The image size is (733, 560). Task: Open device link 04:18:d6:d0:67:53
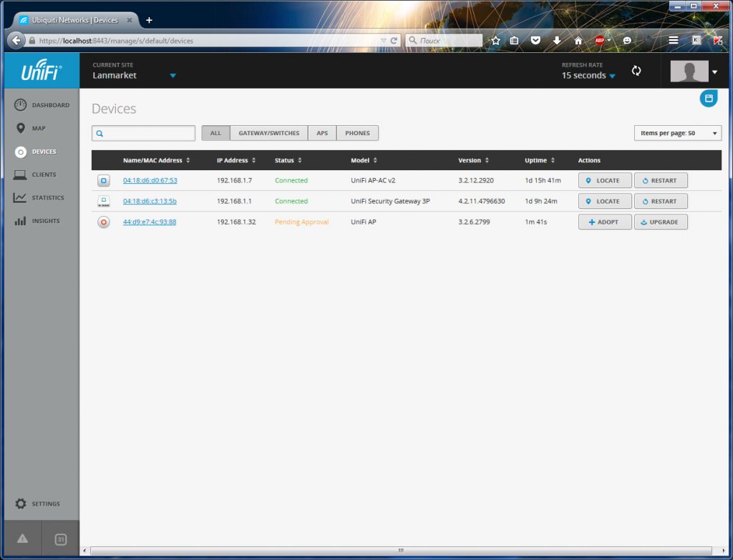(150, 180)
